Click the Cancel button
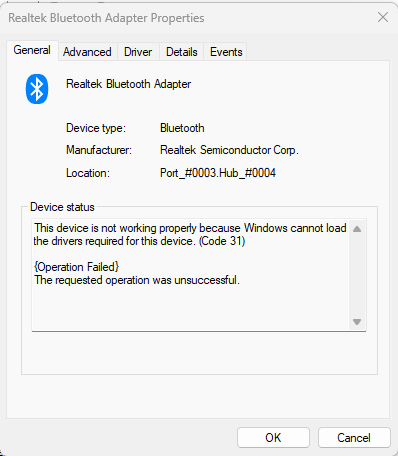This screenshot has width=398, height=456. coord(354,437)
